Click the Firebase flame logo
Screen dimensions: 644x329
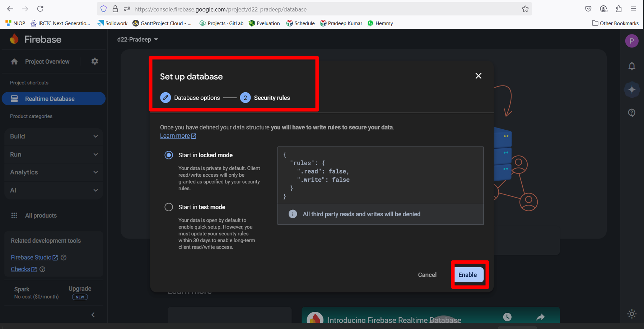(x=14, y=39)
